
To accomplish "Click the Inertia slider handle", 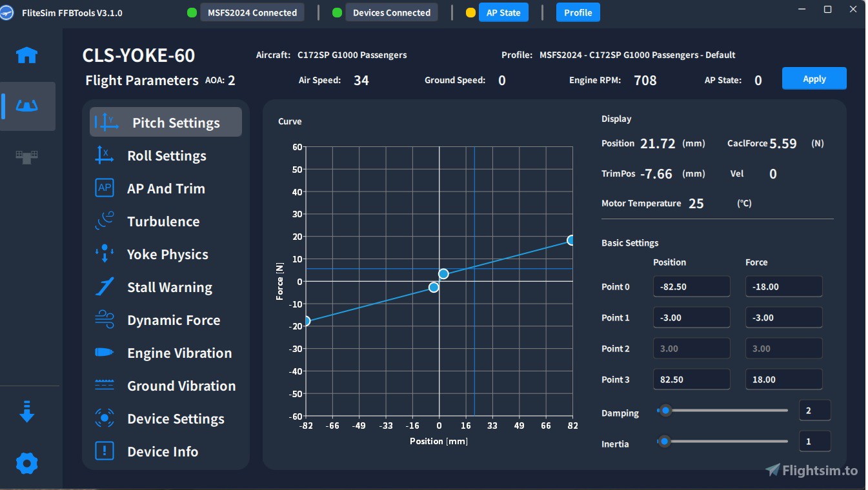I will coord(664,441).
